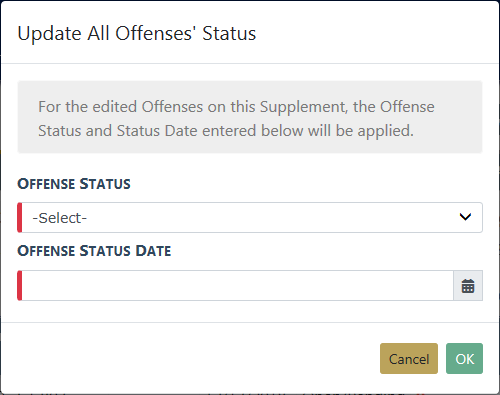Click red required marker on date field
This screenshot has width=500, height=395.
(20, 286)
